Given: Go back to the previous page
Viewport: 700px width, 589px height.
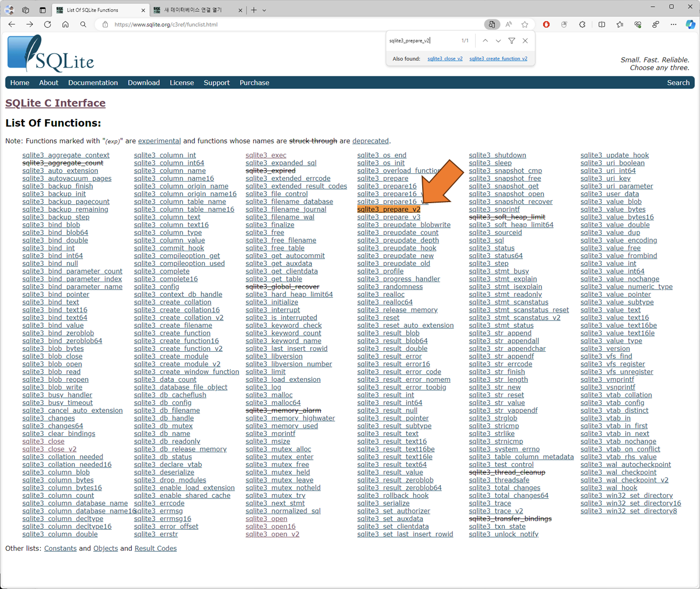Looking at the screenshot, I should [x=12, y=25].
